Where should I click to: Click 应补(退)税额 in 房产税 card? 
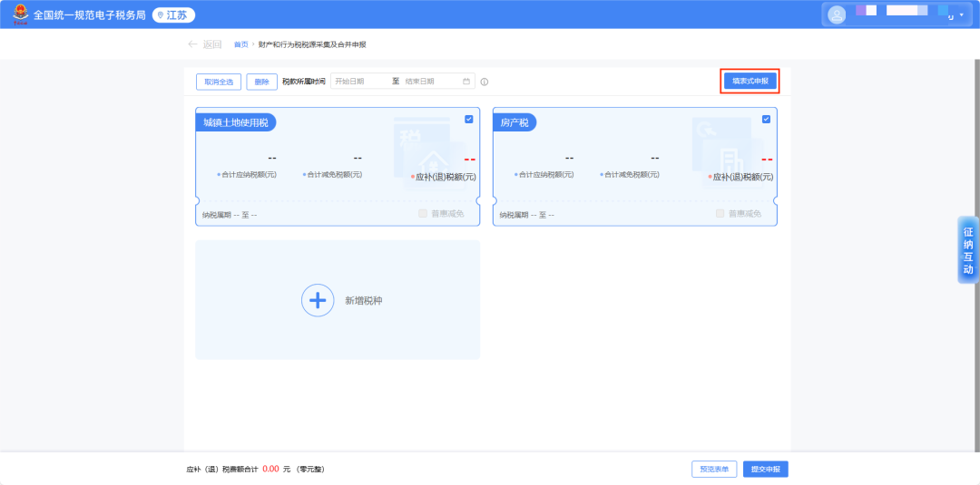pyautogui.click(x=742, y=177)
